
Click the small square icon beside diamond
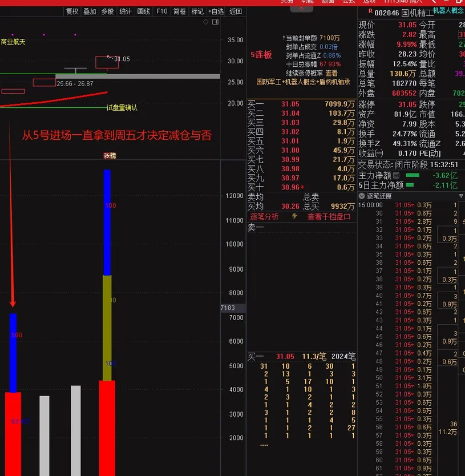click(215, 22)
